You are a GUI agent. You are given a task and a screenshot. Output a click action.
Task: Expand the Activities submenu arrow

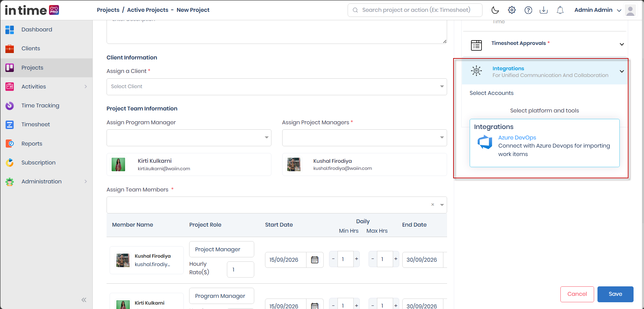pyautogui.click(x=86, y=86)
